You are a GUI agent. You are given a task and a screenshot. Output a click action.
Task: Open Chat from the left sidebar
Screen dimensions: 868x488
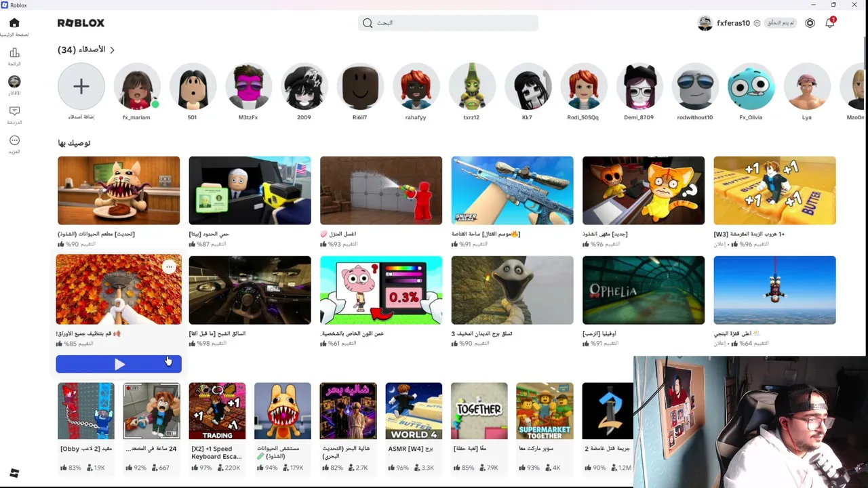coord(14,111)
